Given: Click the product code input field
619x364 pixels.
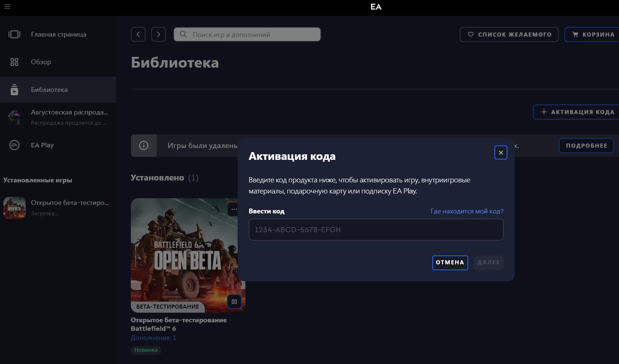Looking at the screenshot, I should pos(376,230).
